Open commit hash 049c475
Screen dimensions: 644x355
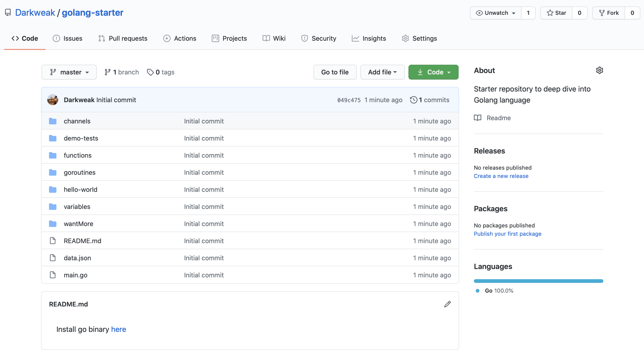click(349, 100)
